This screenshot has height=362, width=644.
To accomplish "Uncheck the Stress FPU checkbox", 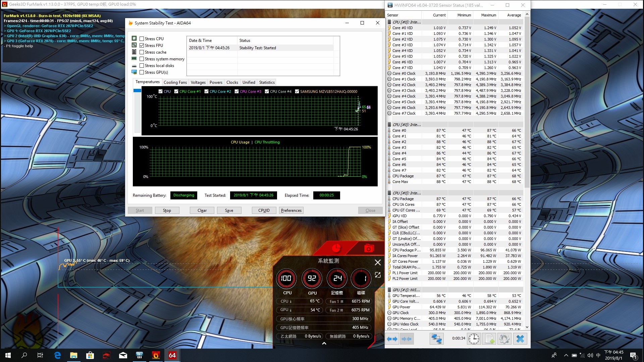I will (142, 46).
